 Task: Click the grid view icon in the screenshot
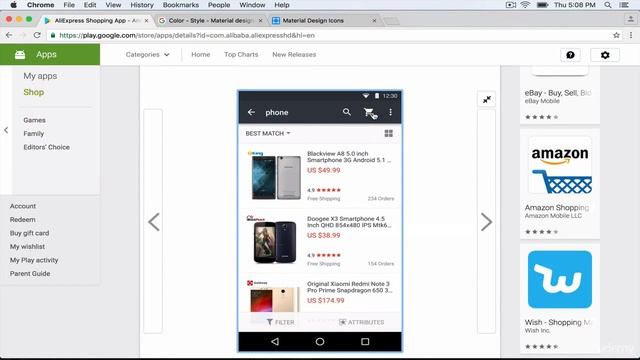[389, 133]
